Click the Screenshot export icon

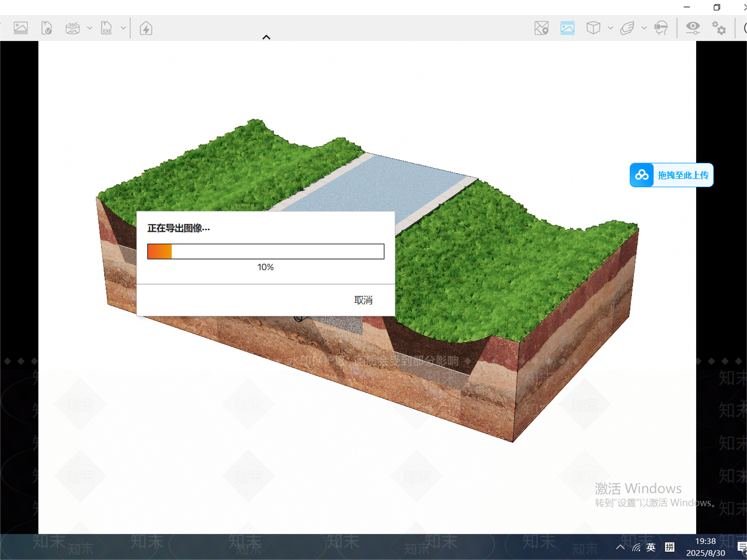tap(21, 28)
